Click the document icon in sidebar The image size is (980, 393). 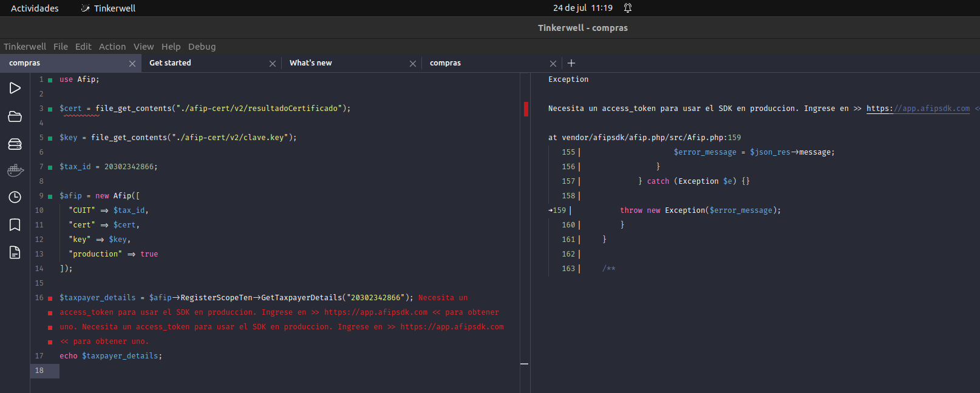pyautogui.click(x=15, y=252)
